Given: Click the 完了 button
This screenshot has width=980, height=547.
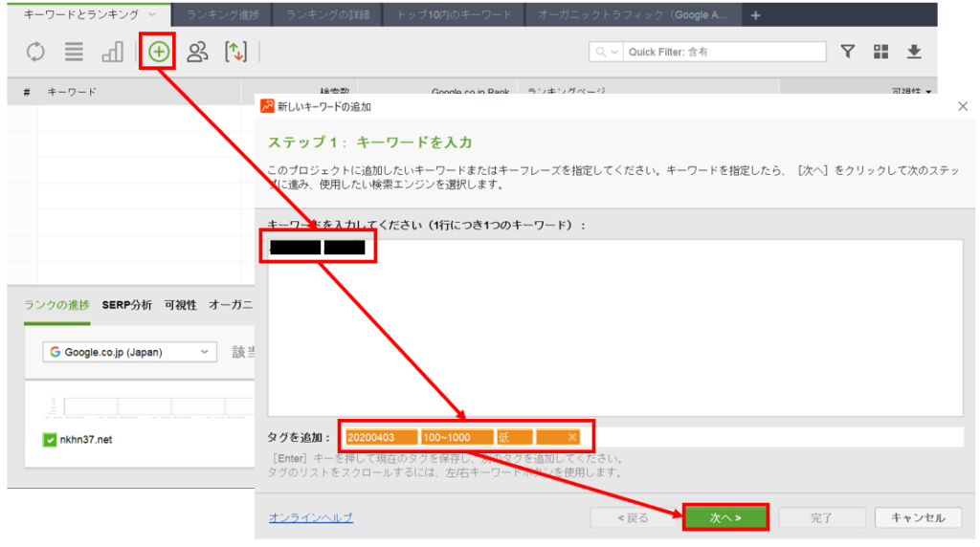Looking at the screenshot, I should click(x=821, y=517).
